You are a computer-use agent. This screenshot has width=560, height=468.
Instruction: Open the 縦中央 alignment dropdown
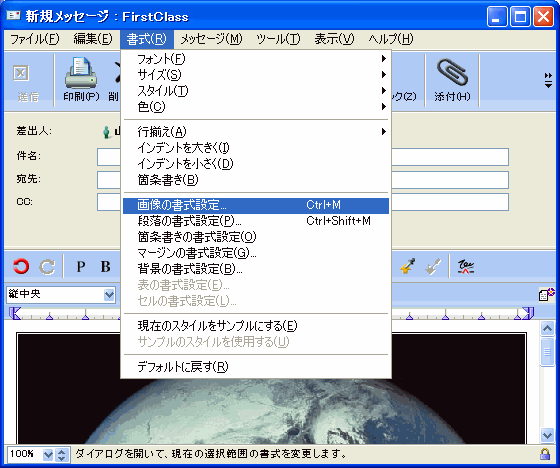pos(109,295)
